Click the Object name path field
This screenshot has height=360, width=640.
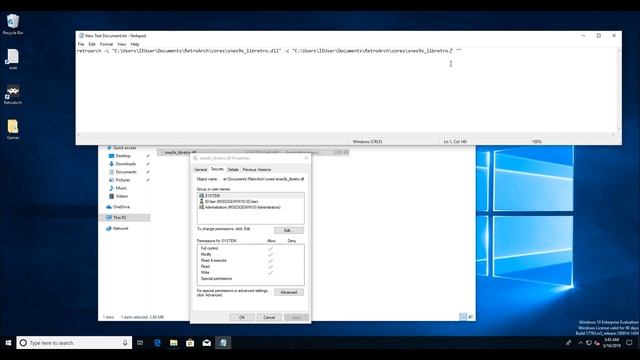pyautogui.click(x=263, y=179)
